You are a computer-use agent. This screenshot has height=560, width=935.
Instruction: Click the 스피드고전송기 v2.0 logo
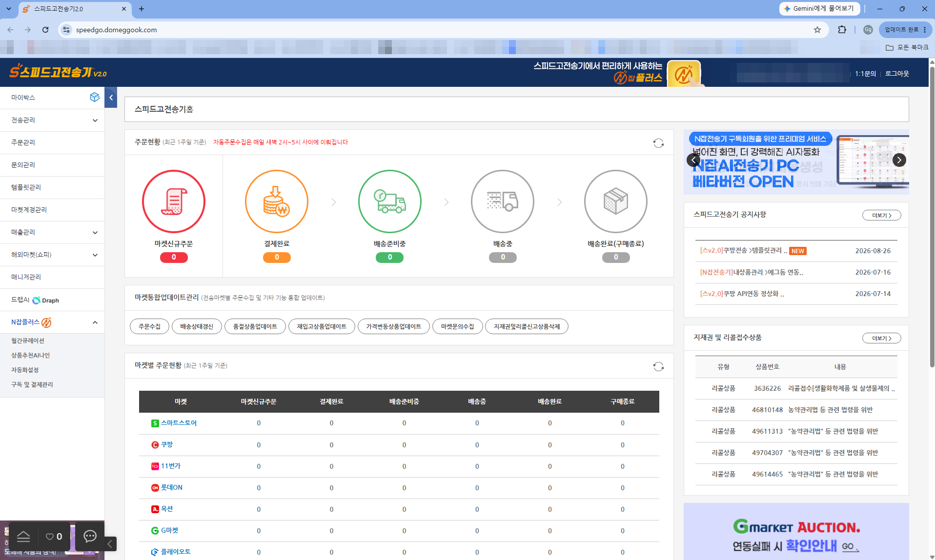58,72
